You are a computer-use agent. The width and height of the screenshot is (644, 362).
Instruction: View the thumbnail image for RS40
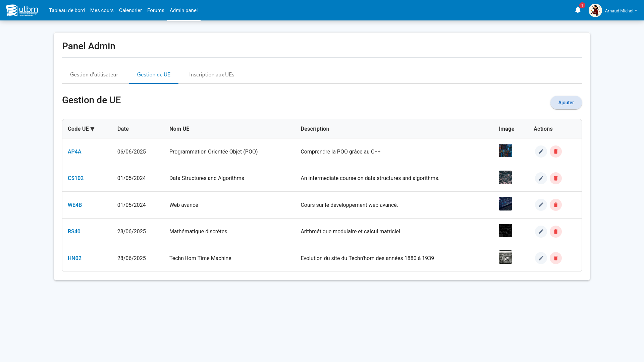coord(505,231)
